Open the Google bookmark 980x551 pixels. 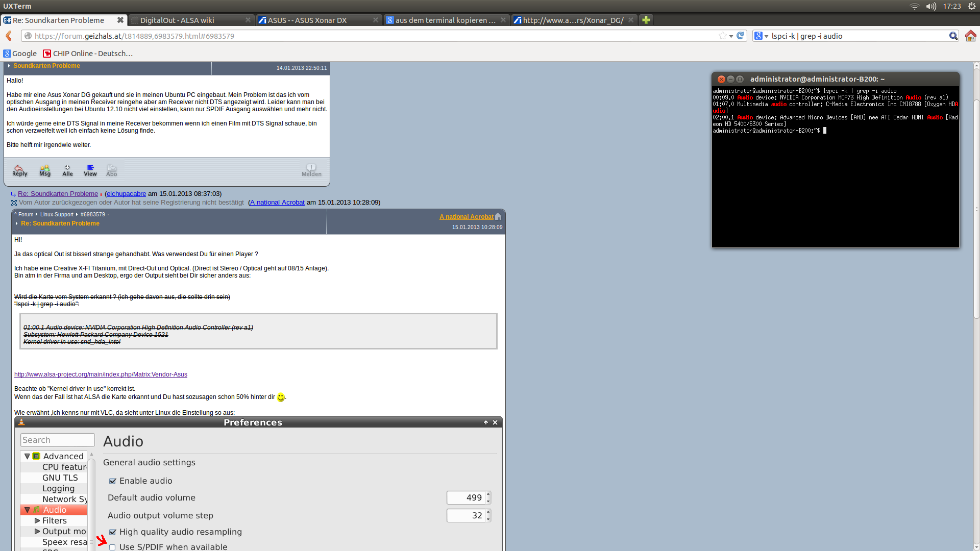(x=20, y=54)
